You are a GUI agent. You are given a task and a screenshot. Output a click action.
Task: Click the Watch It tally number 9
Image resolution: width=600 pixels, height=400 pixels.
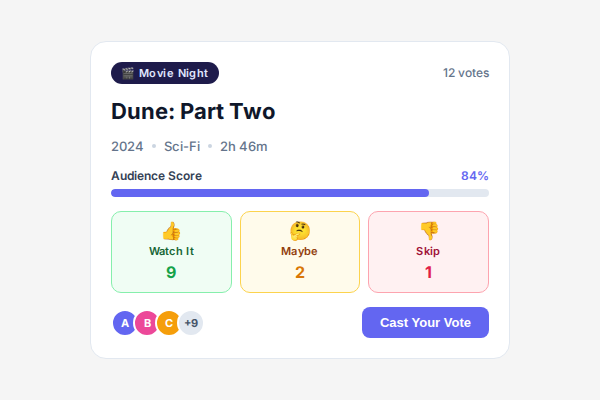(x=171, y=272)
